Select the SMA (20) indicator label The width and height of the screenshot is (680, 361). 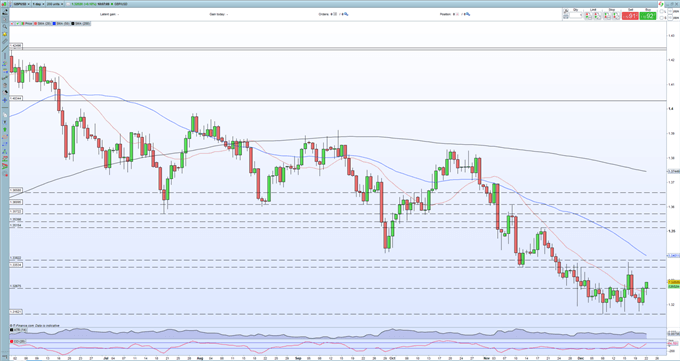pos(44,23)
